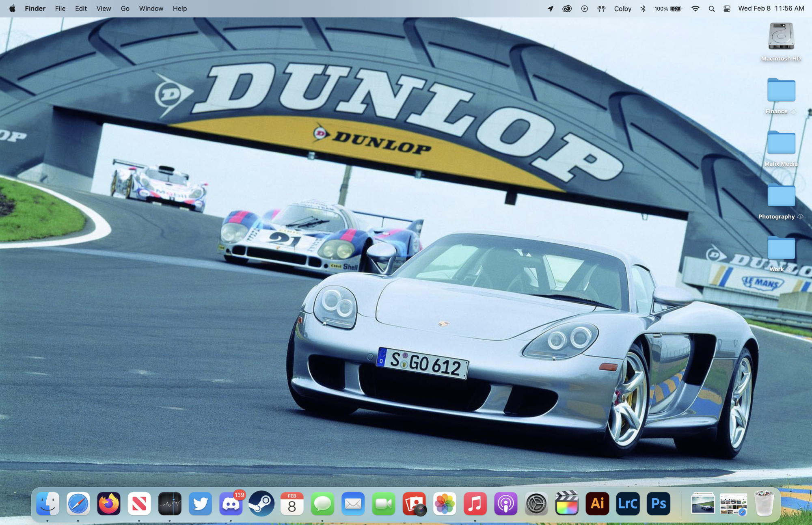The width and height of the screenshot is (812, 525).
Task: Start FaceTime from the Dock
Action: coord(384,504)
